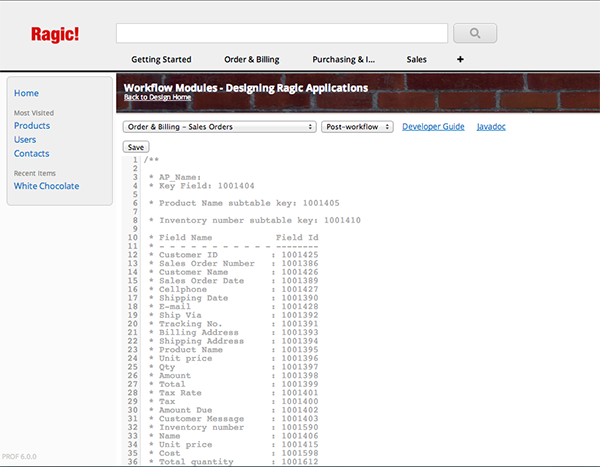Open Users under Most Visited
This screenshot has width=600, height=467.
click(x=25, y=140)
